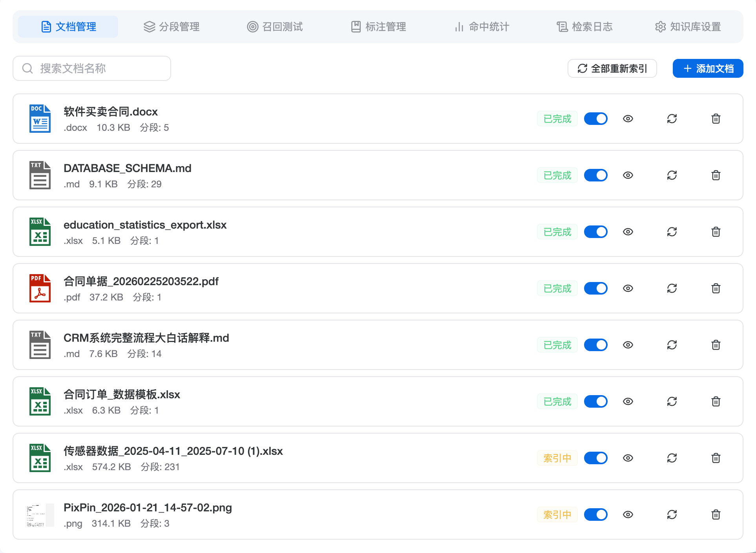This screenshot has width=756, height=553.
Task: View PixPin png document using eye icon
Action: (627, 515)
